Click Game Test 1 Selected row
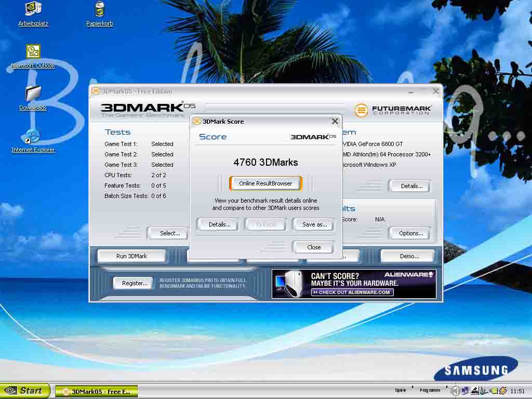 click(139, 144)
